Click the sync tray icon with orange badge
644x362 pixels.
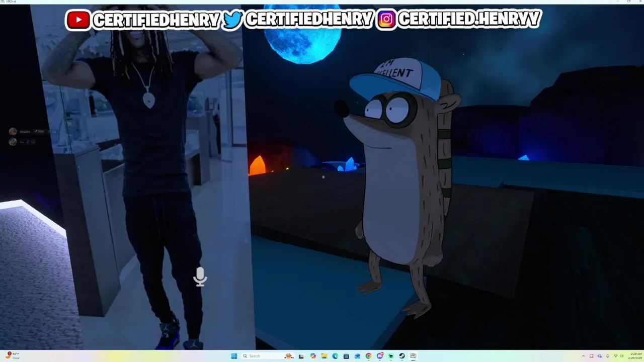tap(592, 356)
